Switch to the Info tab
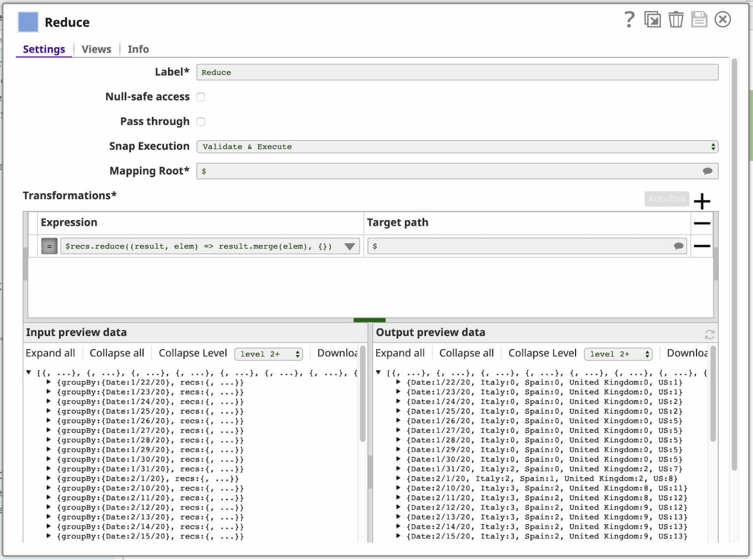Image resolution: width=753 pixels, height=560 pixels. coord(138,49)
